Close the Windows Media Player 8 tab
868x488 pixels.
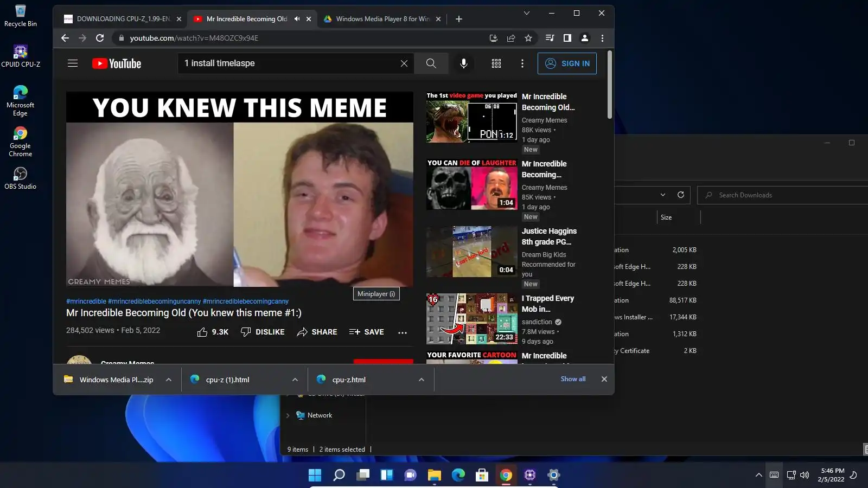click(x=438, y=19)
